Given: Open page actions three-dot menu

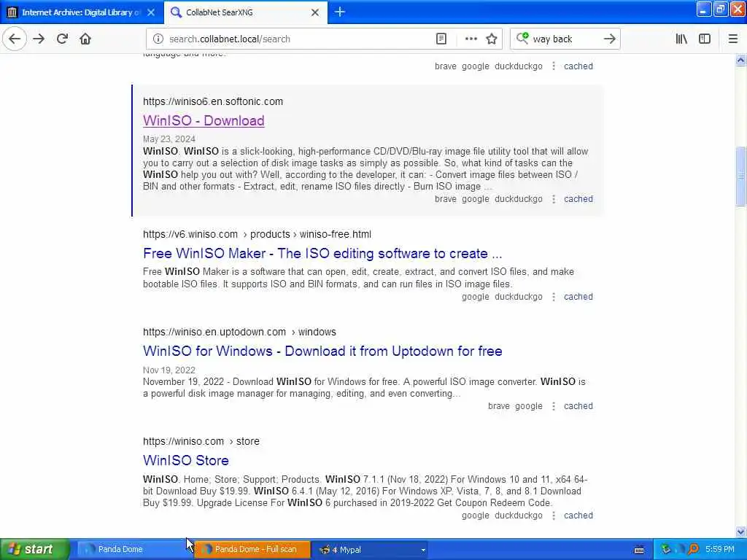Looking at the screenshot, I should pos(471,39).
